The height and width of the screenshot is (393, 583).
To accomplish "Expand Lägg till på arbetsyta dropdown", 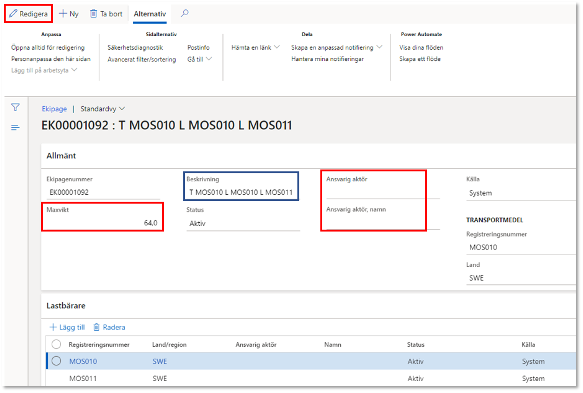I will click(44, 70).
